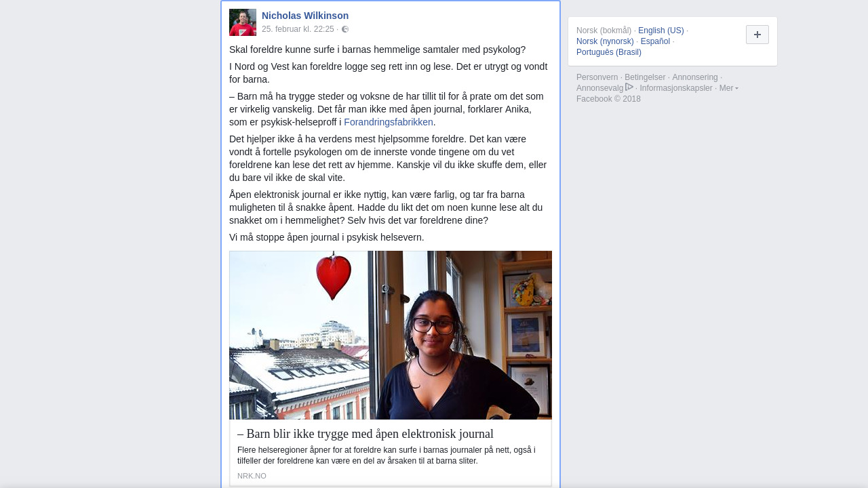The image size is (868, 488).
Task: Expand the Mer dropdown in footer
Action: [729, 88]
